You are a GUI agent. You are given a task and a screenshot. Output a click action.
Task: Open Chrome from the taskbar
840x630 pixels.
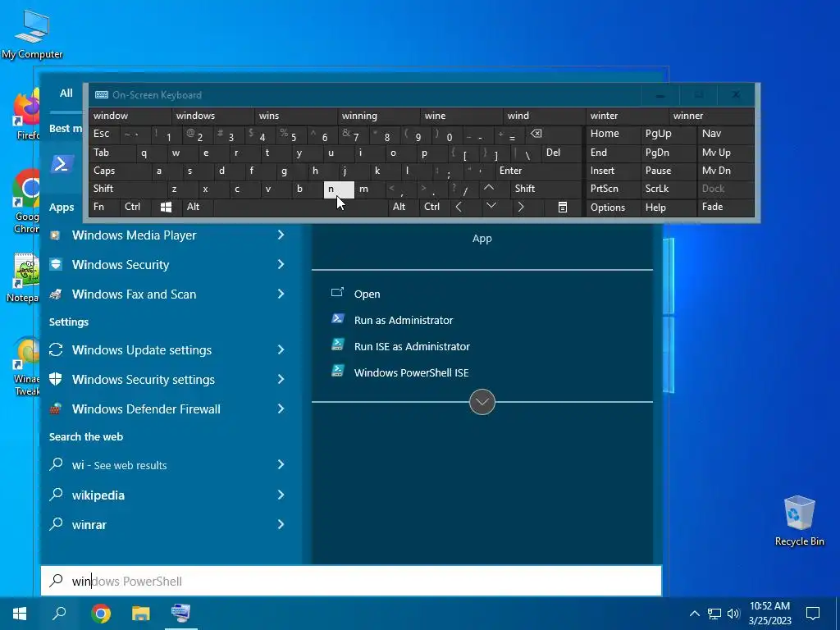(101, 614)
